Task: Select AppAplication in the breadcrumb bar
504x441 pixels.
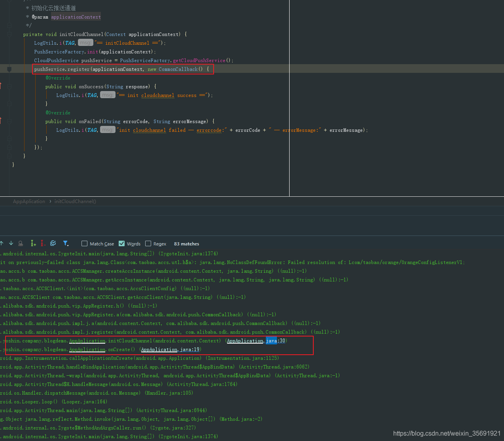Action: point(29,201)
